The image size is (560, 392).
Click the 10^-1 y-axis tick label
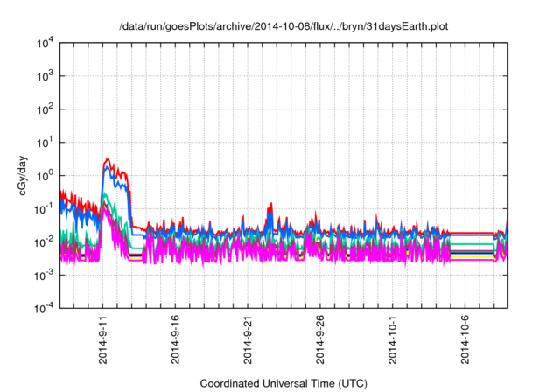(x=44, y=209)
